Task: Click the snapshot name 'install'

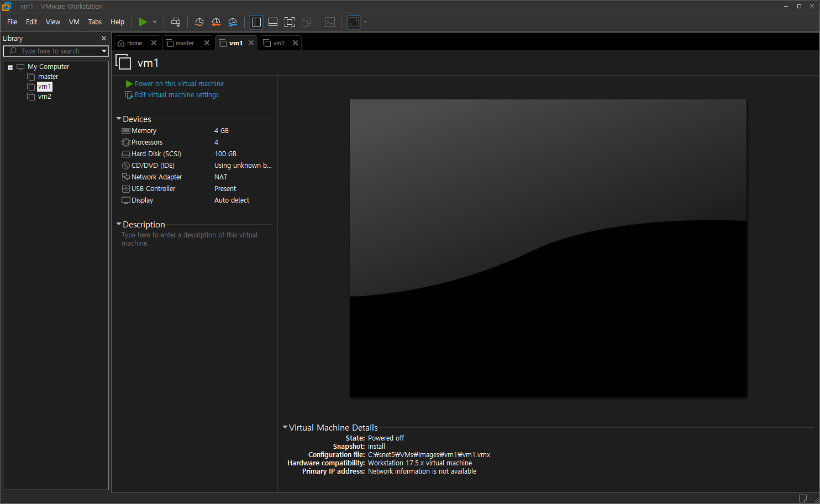Action: [376, 447]
